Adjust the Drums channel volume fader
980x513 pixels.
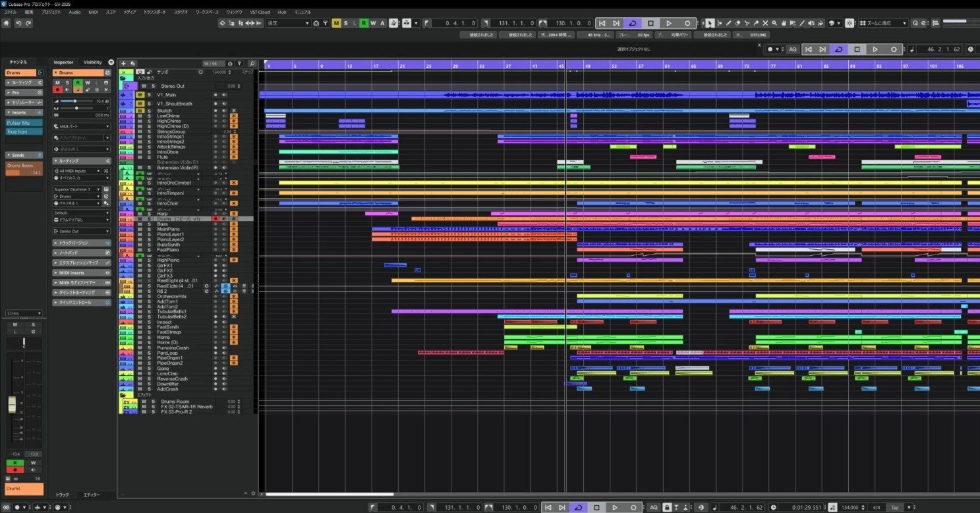click(x=12, y=404)
